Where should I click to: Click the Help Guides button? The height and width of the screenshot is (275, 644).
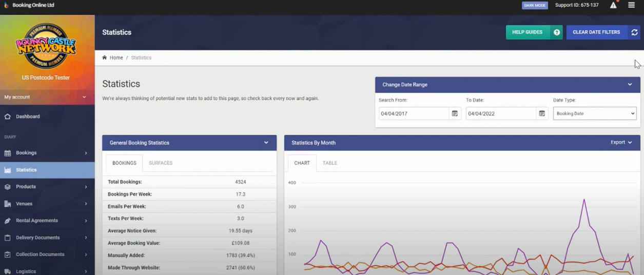[x=528, y=32]
